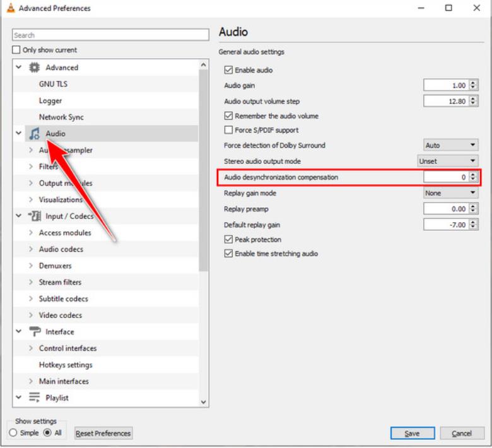
Task: Expand the Subtitle codecs node
Action: pos(31,298)
